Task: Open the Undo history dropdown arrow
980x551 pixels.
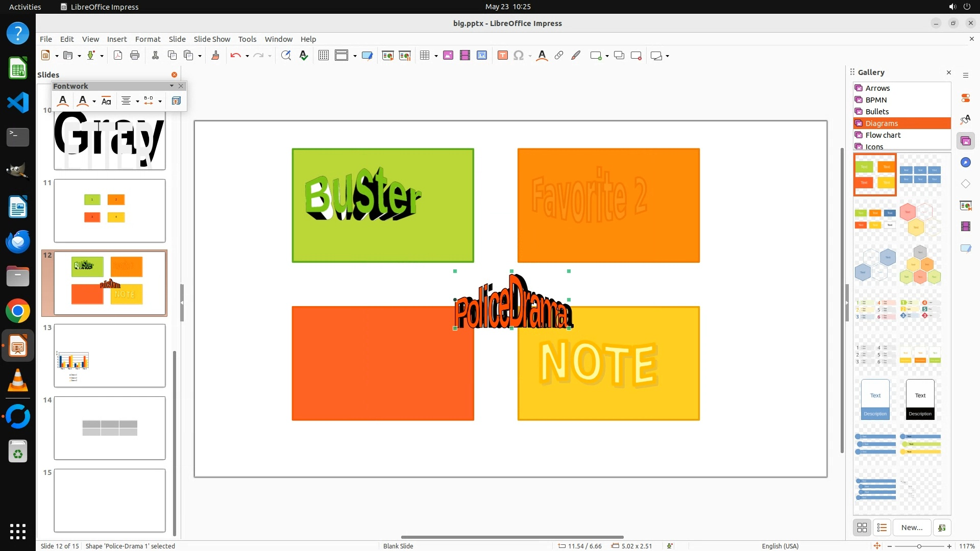Action: click(247, 56)
